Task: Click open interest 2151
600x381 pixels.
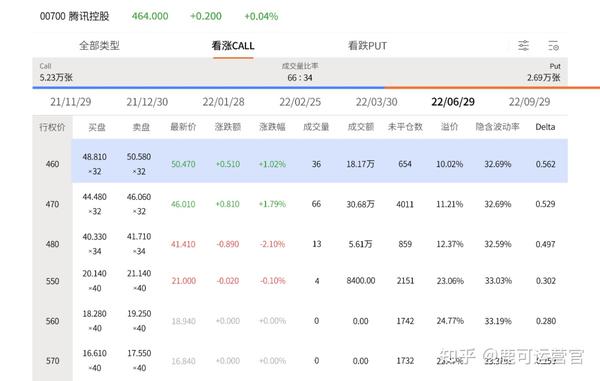Action: (405, 281)
